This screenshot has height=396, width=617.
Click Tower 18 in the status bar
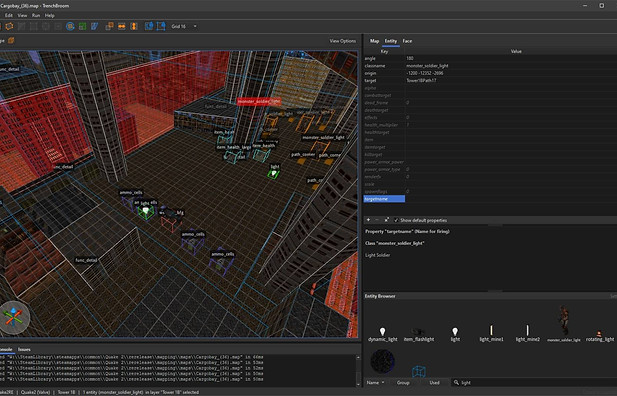click(x=67, y=392)
